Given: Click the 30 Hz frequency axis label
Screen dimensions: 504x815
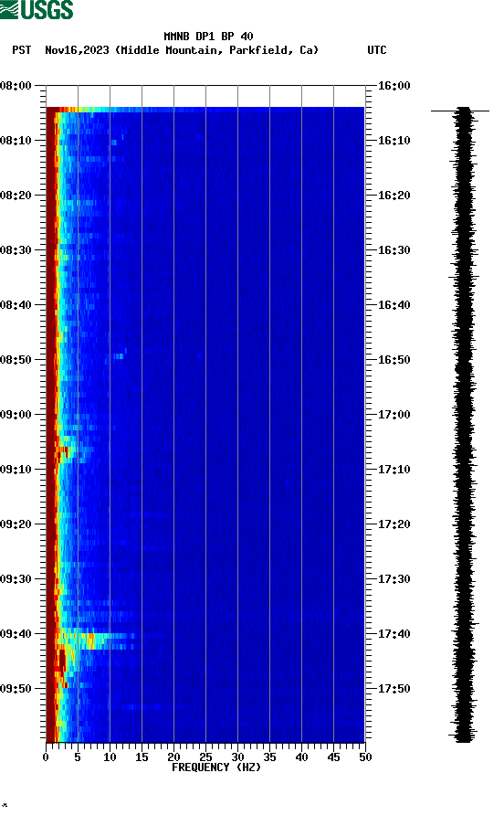Looking at the screenshot, I should (237, 757).
